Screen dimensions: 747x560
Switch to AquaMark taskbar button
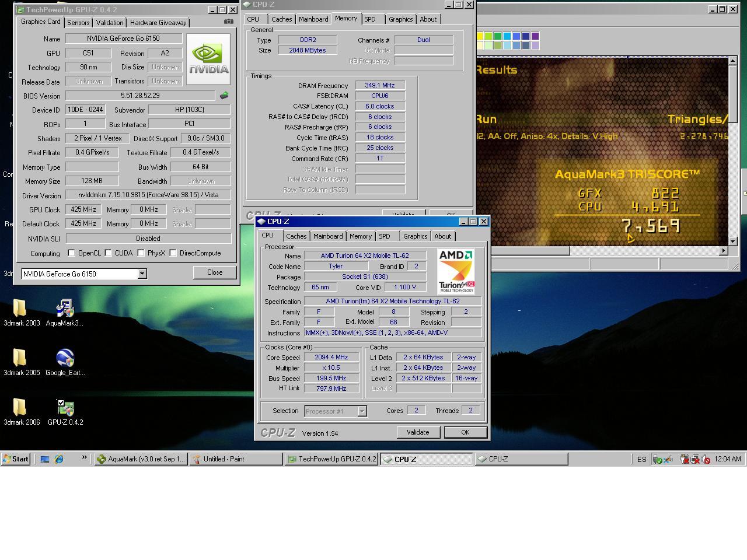(141, 459)
